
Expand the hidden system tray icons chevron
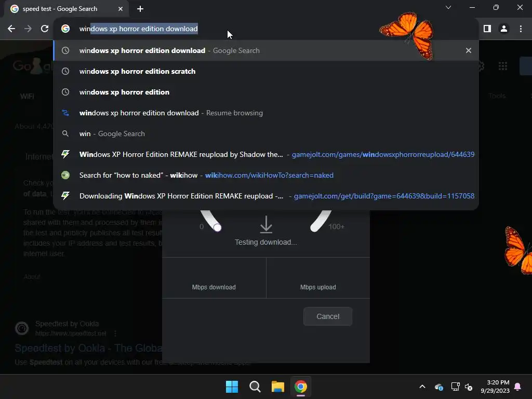pos(422,387)
